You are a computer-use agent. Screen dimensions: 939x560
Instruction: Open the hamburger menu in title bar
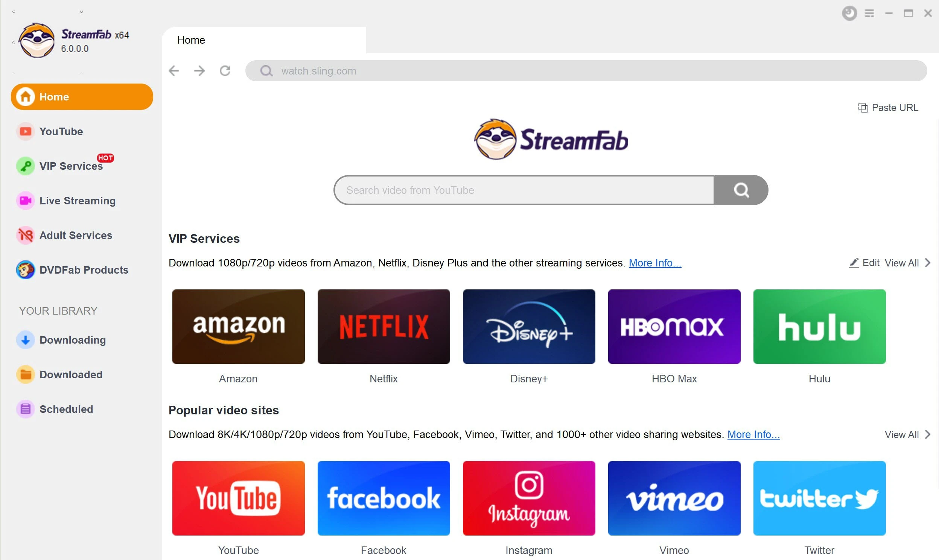click(869, 13)
